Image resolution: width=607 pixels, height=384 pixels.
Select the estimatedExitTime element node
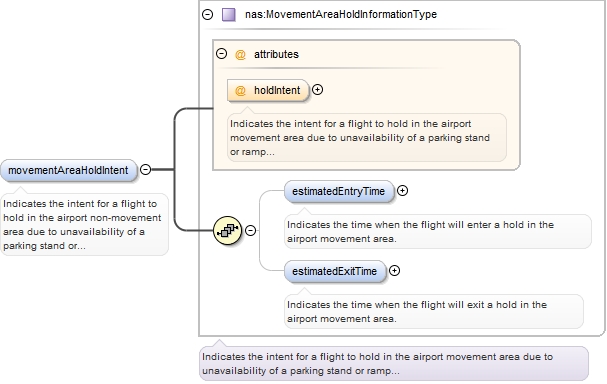[335, 271]
